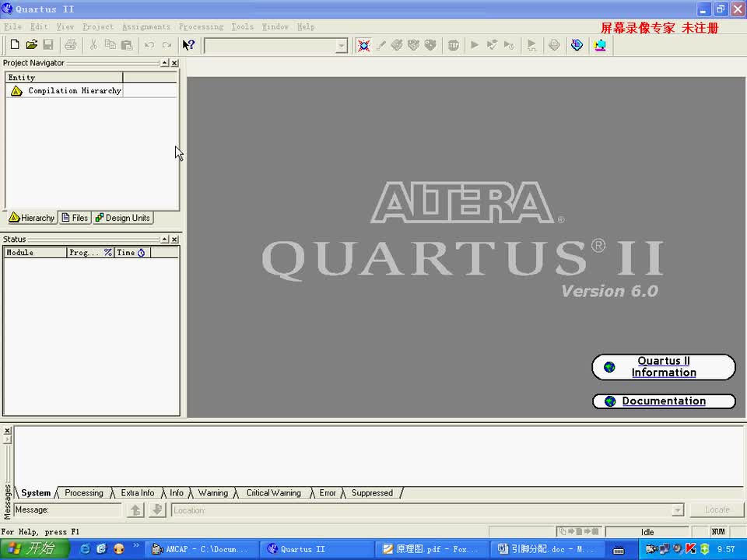Open the File menu
This screenshot has width=747, height=560.
point(13,26)
